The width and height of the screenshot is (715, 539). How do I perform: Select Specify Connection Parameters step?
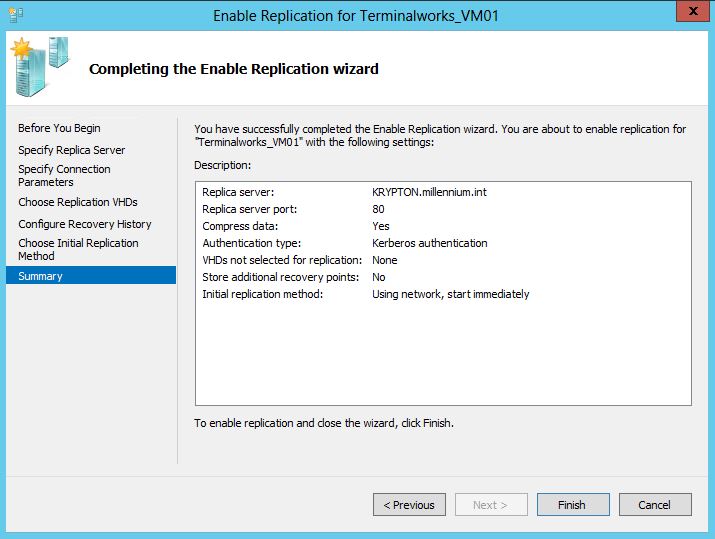(64, 176)
